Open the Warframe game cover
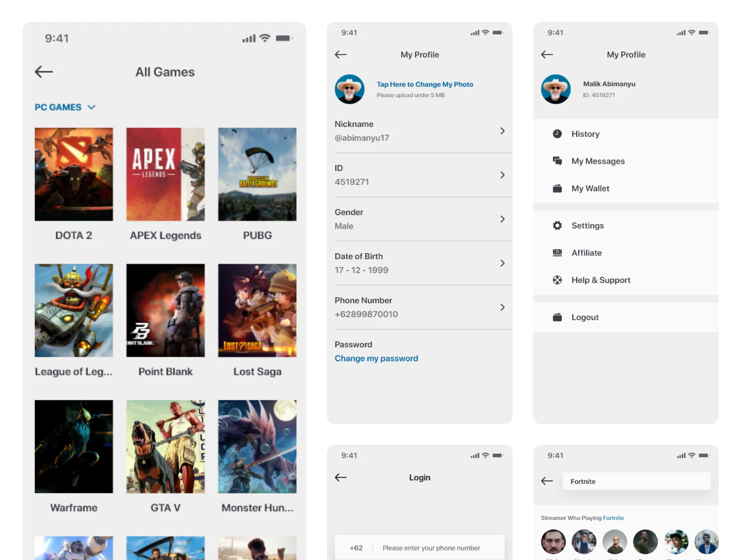Image resolution: width=741 pixels, height=560 pixels. [x=74, y=446]
